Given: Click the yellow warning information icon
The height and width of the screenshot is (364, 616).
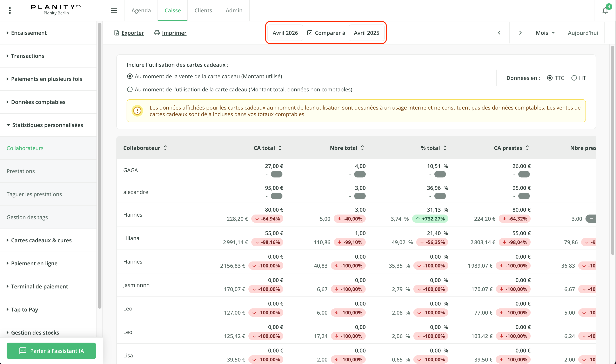Looking at the screenshot, I should [x=137, y=111].
